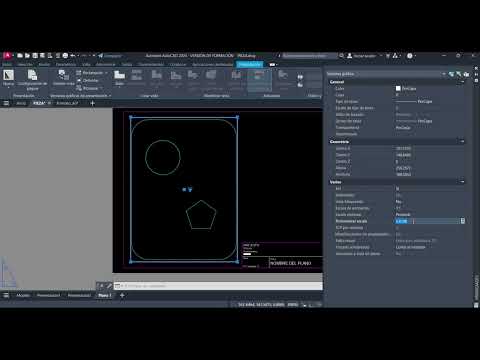Collapse the Geometría section of Properties
Screen dimensions: 480x360
coord(462,142)
